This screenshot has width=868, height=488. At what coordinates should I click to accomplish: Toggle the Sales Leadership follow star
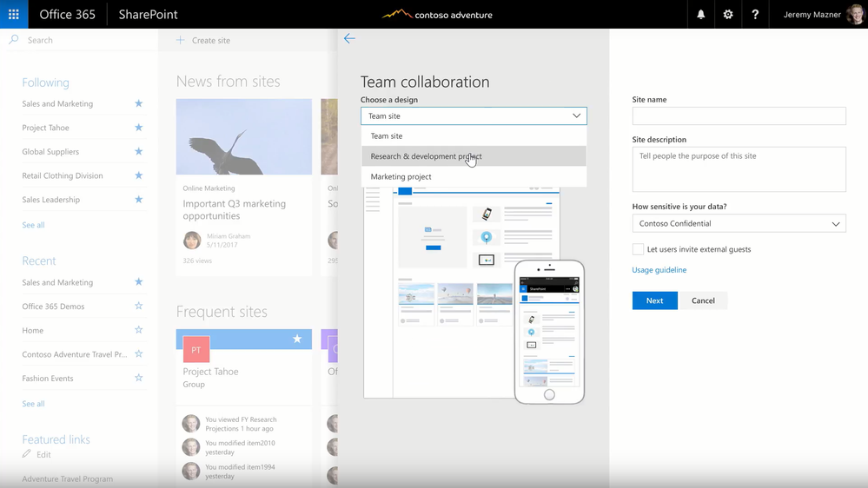(139, 199)
